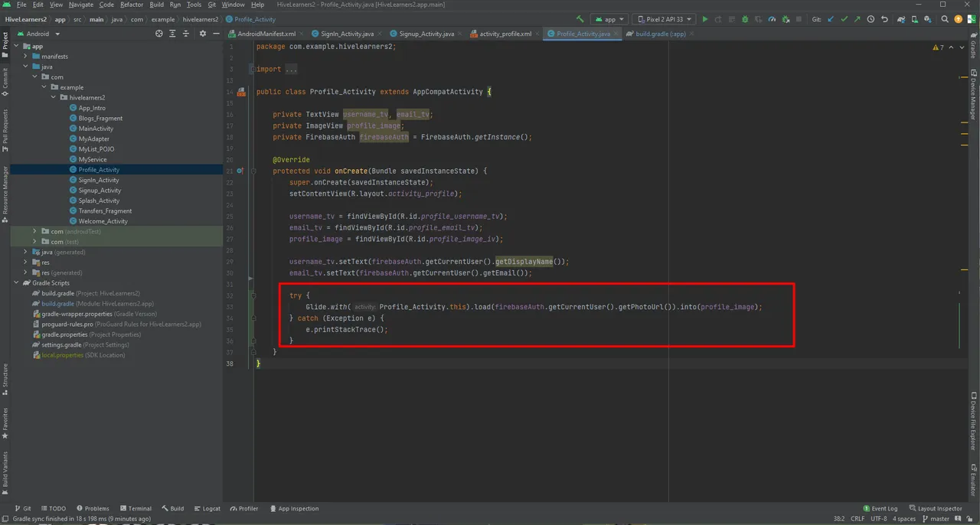Click the Select Opened File target icon
Viewport: 980px width, 525px height.
point(159,34)
